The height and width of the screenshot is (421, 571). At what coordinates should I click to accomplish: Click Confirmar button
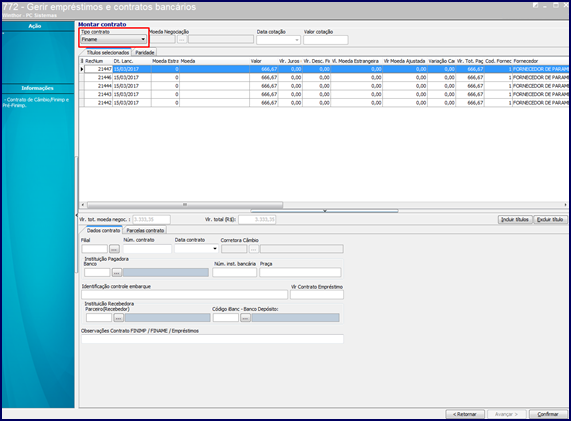tap(548, 414)
